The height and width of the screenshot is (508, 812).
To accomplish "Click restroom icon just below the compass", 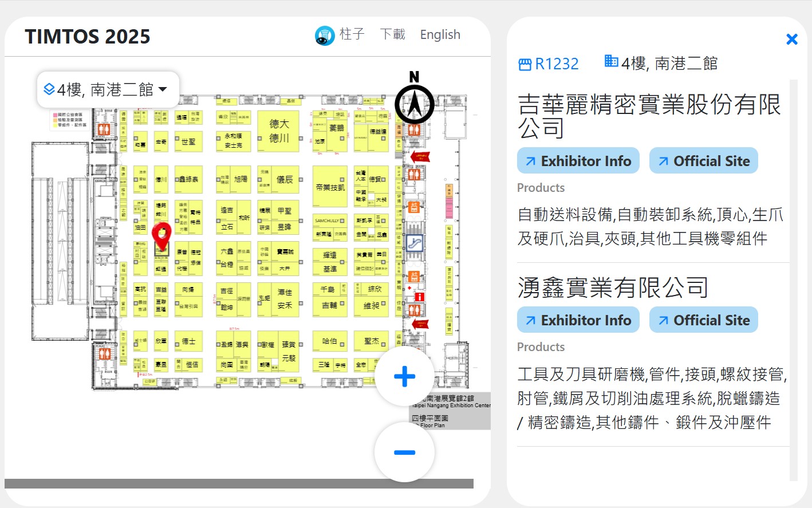I will 414,130.
